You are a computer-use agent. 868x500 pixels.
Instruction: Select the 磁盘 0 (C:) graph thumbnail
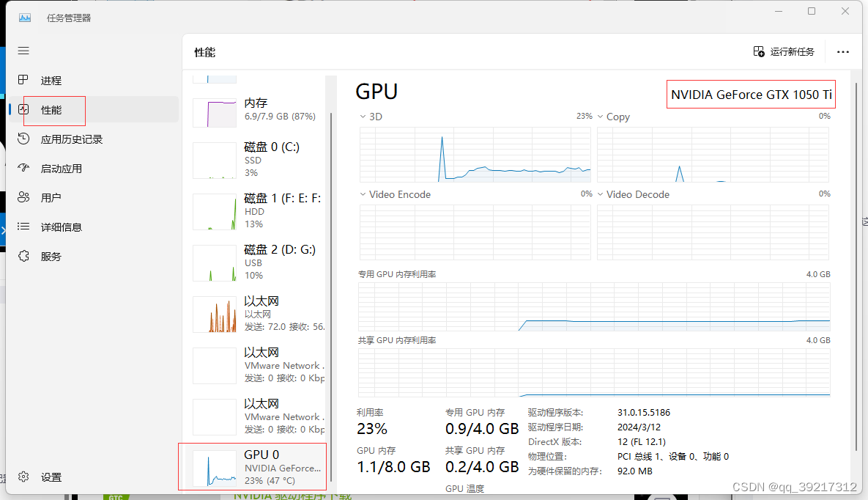pos(214,161)
